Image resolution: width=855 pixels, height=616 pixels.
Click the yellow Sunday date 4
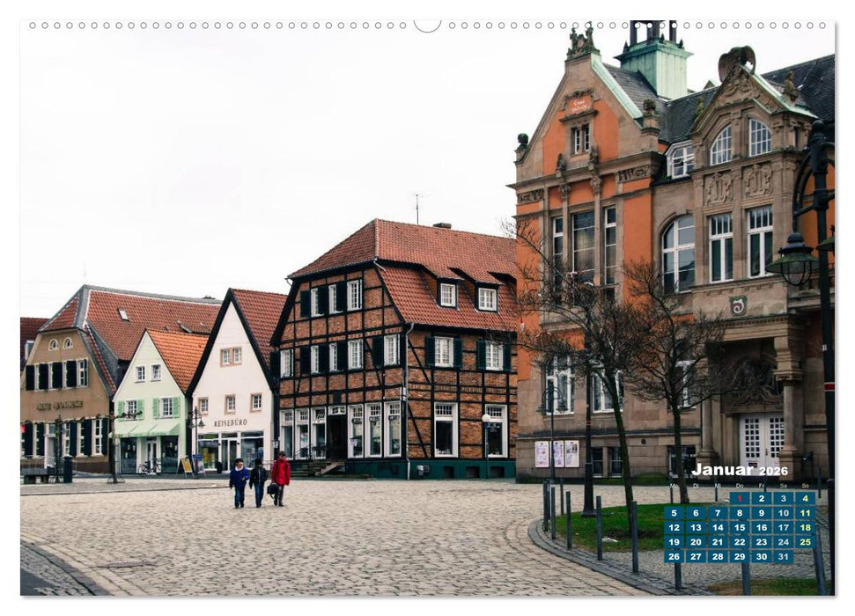click(x=805, y=498)
